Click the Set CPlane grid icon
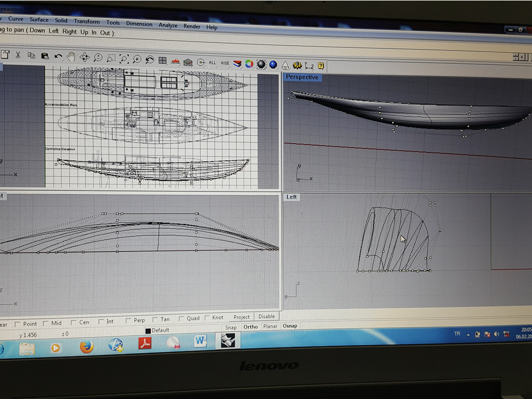Image resolution: width=532 pixels, height=399 pixels. point(188,62)
